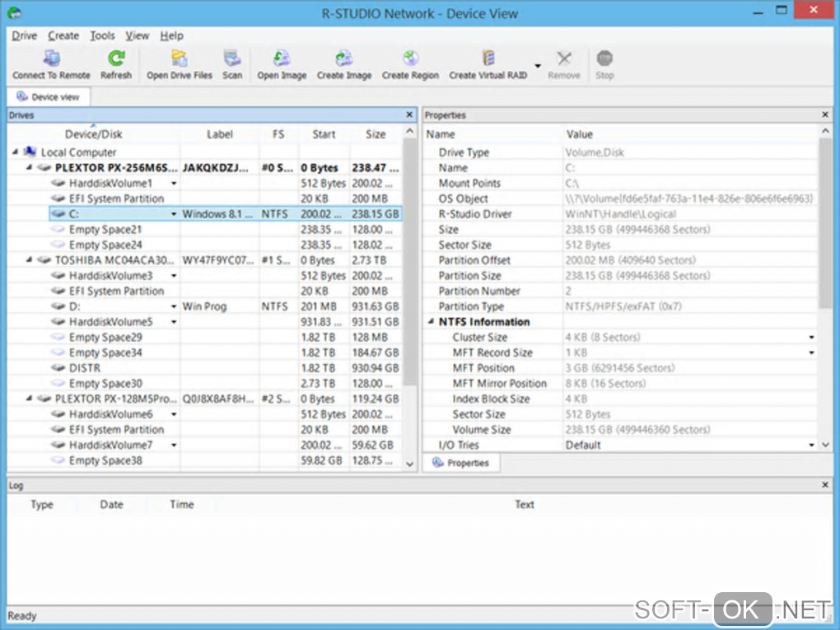
Task: Click the D: volume disk icon
Action: click(58, 306)
